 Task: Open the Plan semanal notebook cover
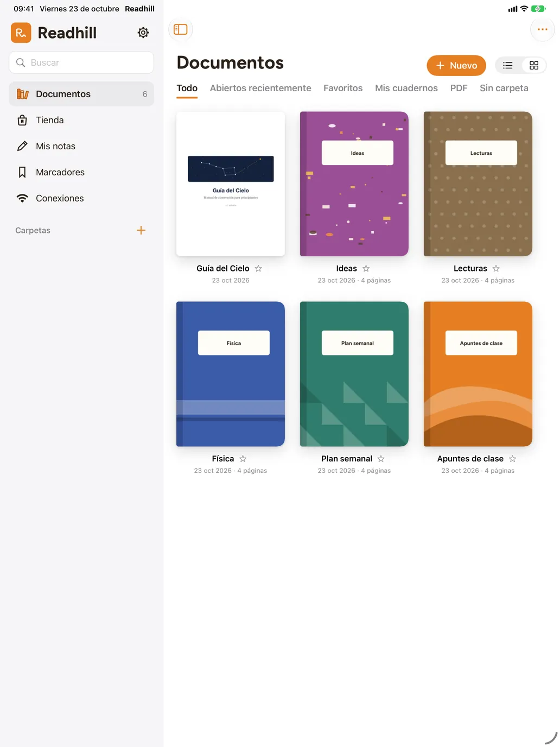click(x=354, y=374)
